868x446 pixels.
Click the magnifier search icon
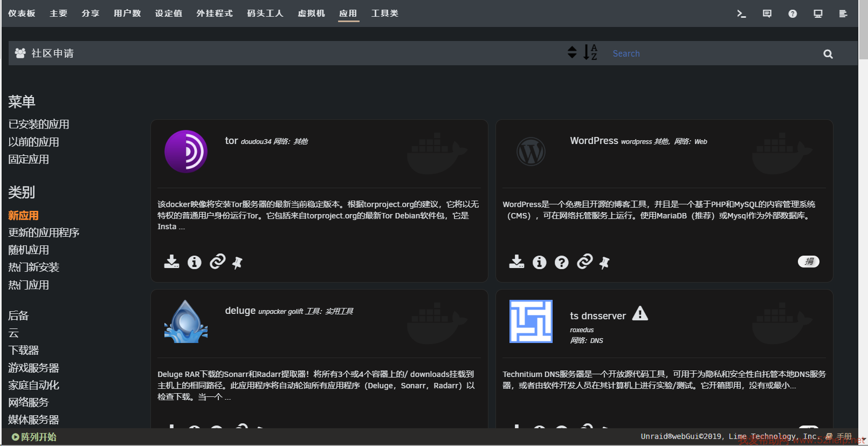828,54
